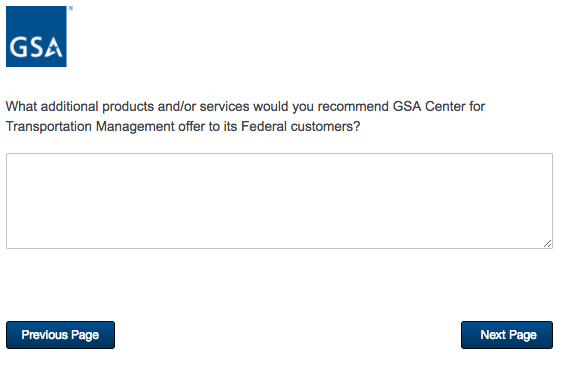This screenshot has width=565, height=369.
Task: Focus the additional products recommendation text box
Action: click(x=279, y=201)
